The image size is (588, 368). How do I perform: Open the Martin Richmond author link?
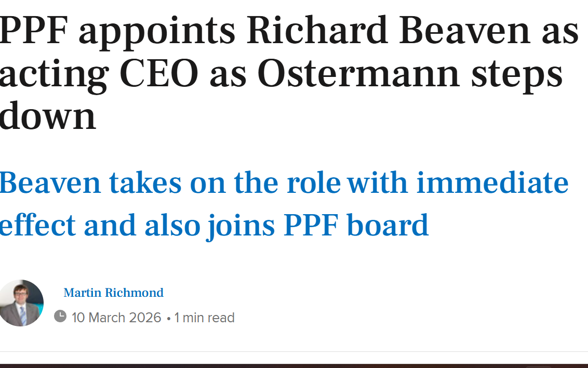113,293
